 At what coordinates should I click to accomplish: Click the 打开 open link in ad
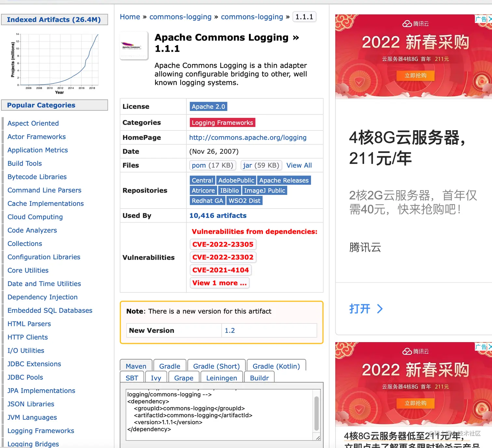[360, 308]
